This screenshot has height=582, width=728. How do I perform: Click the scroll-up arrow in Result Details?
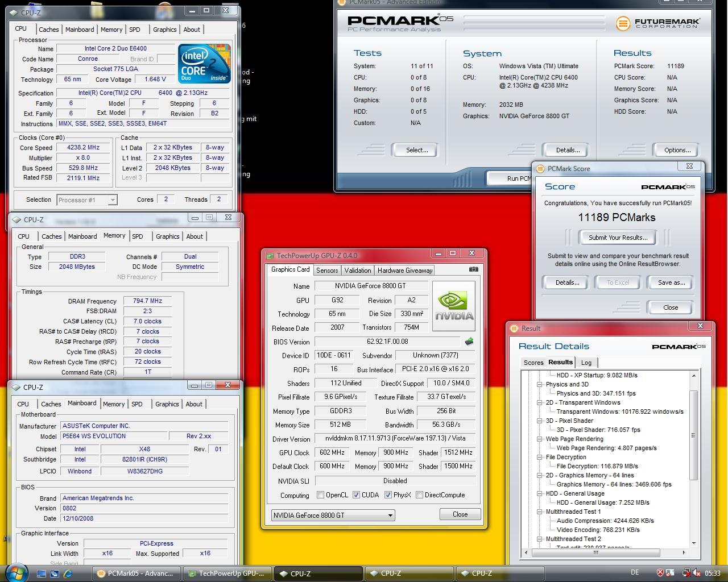point(694,376)
